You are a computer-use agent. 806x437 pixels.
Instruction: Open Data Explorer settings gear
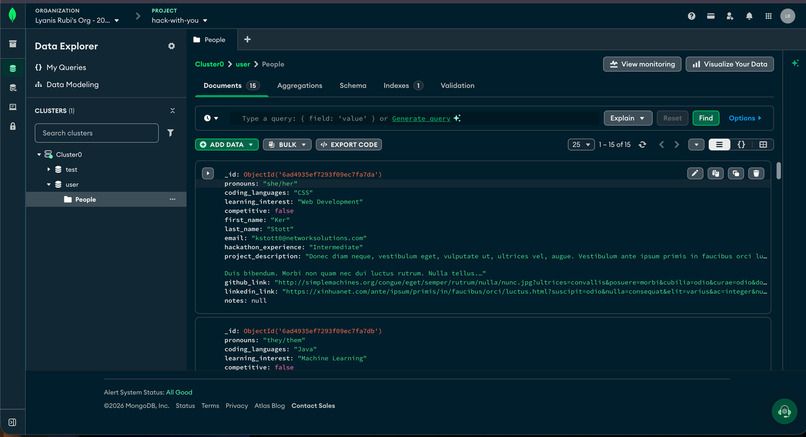coord(171,46)
